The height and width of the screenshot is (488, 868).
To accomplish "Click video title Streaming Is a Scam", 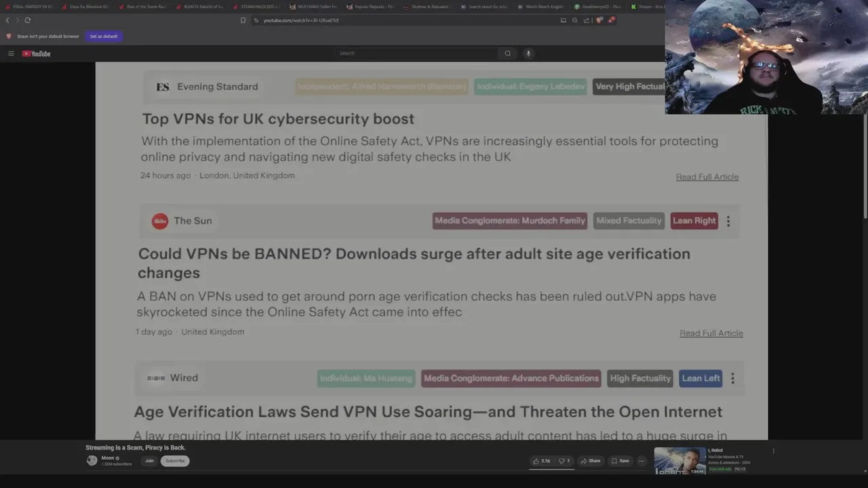I will [x=136, y=448].
